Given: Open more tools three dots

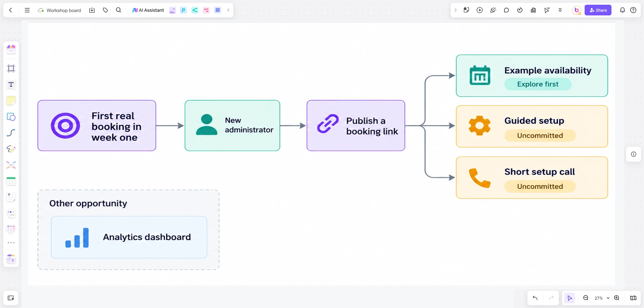Looking at the screenshot, I should click(x=11, y=243).
